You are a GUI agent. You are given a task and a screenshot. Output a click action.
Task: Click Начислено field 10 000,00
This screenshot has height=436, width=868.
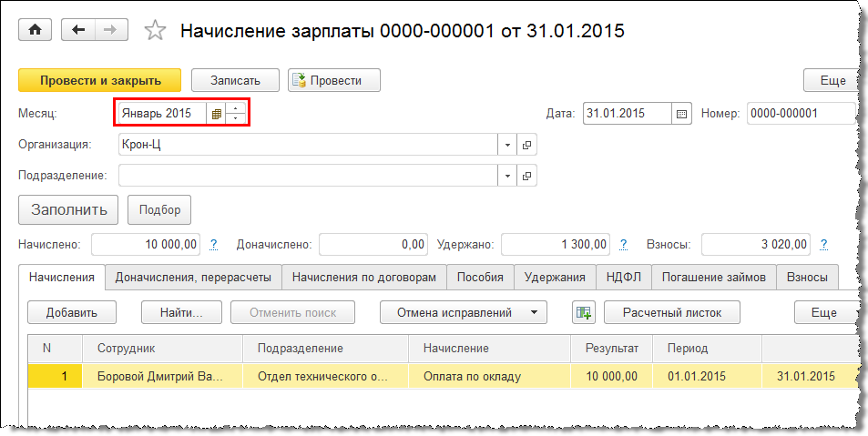point(146,245)
